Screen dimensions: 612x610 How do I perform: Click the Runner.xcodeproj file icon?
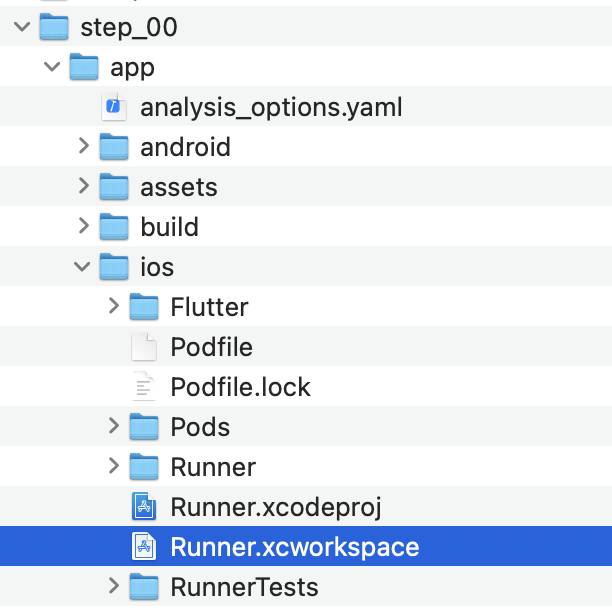pos(145,507)
